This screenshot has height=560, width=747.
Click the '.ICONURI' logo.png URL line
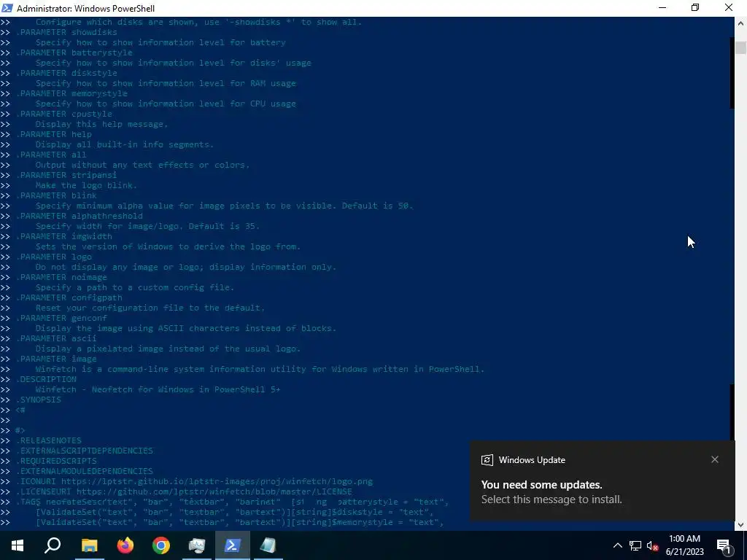(194, 482)
